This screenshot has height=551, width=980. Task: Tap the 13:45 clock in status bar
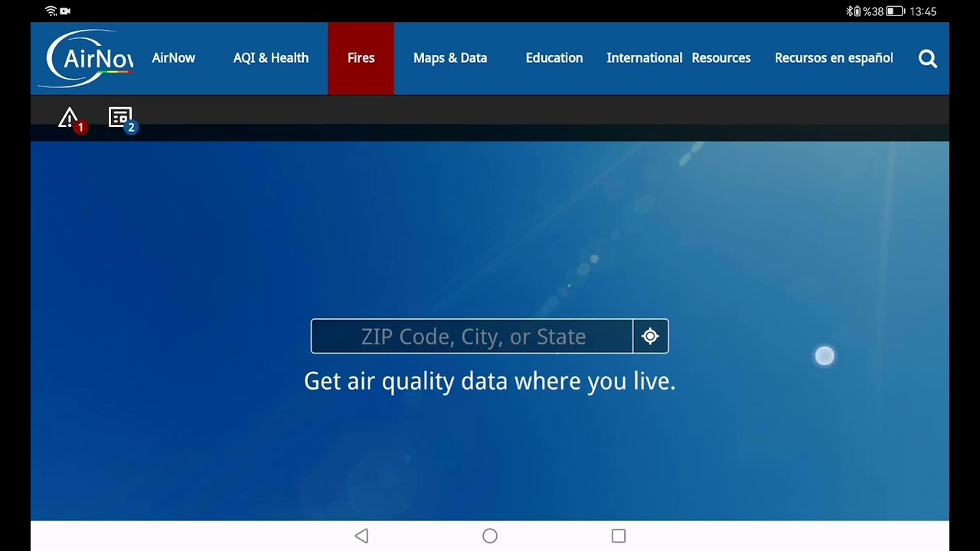[923, 11]
